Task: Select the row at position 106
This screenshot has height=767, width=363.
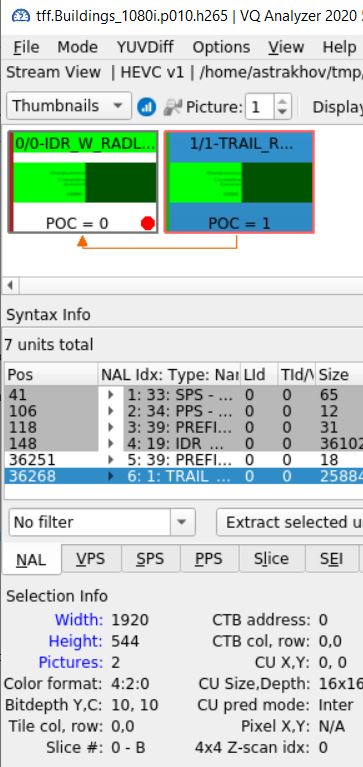Action: [183, 411]
